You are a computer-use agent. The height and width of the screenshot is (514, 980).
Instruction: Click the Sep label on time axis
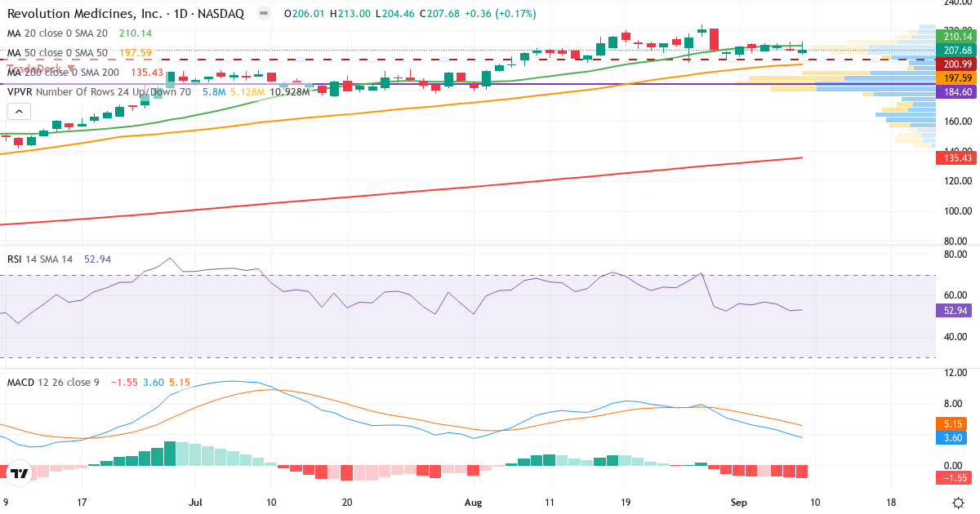[739, 503]
